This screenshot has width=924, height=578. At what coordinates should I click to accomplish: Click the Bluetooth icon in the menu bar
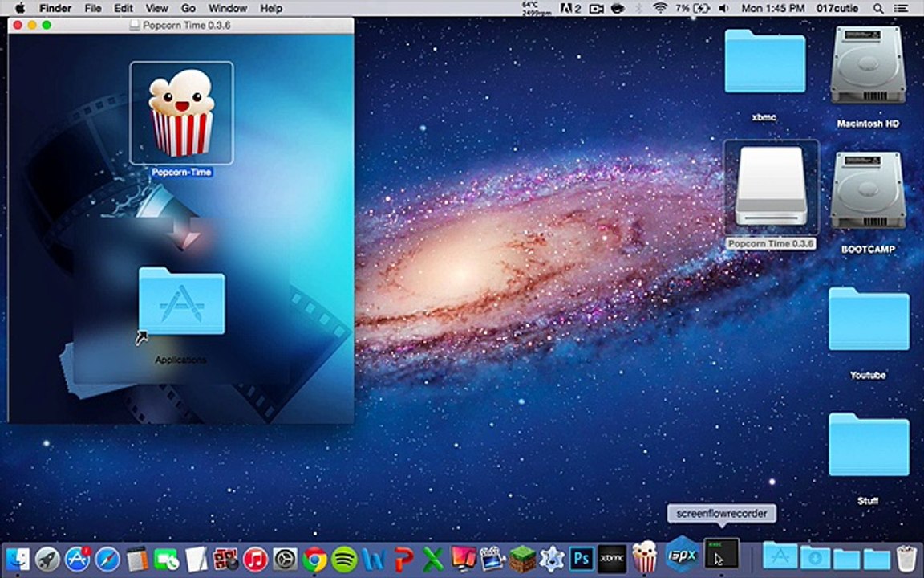(639, 8)
